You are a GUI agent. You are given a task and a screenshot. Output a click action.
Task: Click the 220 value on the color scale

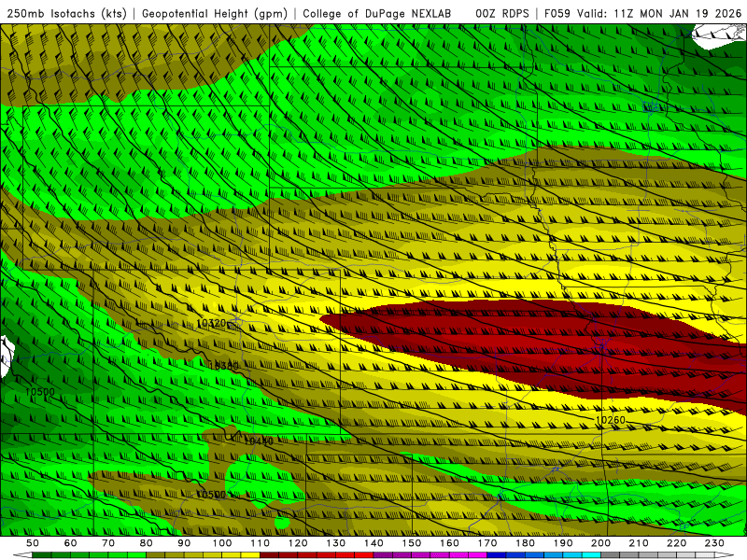pyautogui.click(x=676, y=543)
